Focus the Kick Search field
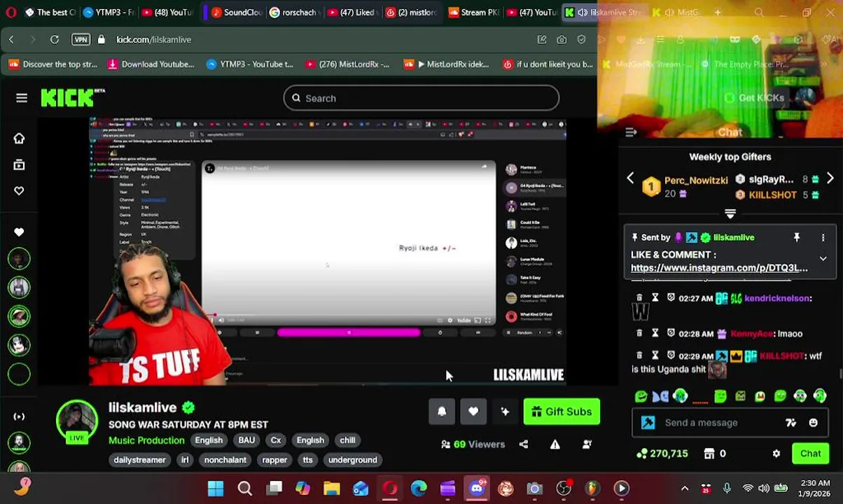 click(421, 98)
